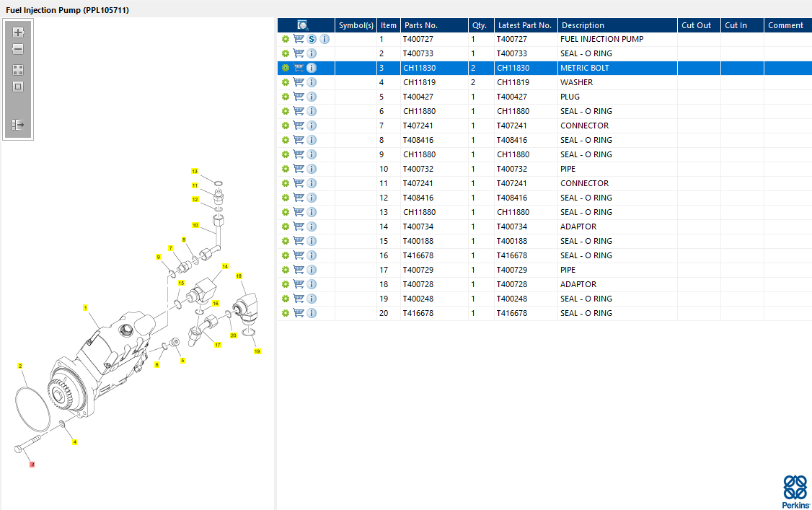Add item 18 ADAPTOR T400728 to cart
The height and width of the screenshot is (510, 812).
[299, 284]
